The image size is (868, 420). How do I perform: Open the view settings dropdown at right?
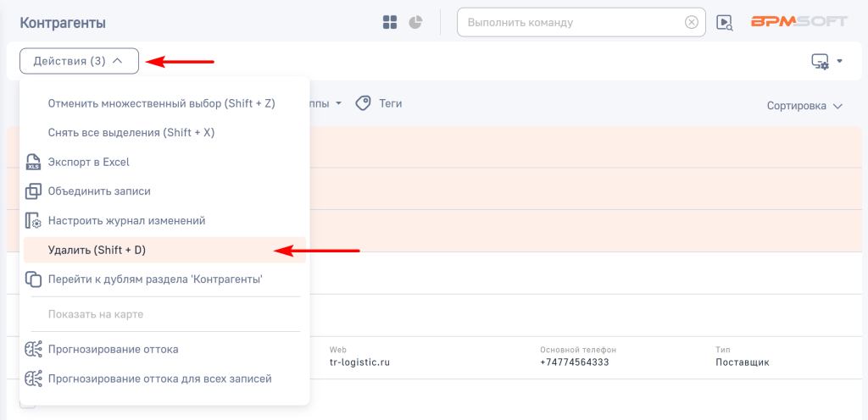826,61
